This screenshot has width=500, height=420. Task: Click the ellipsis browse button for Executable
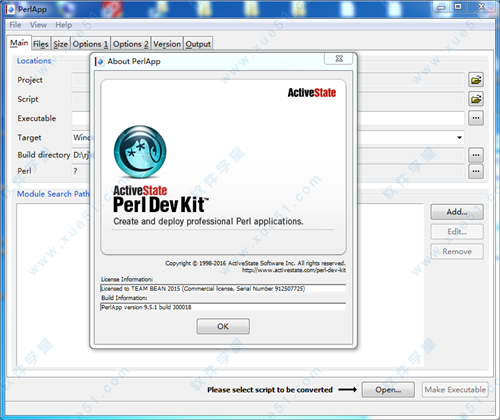(476, 118)
